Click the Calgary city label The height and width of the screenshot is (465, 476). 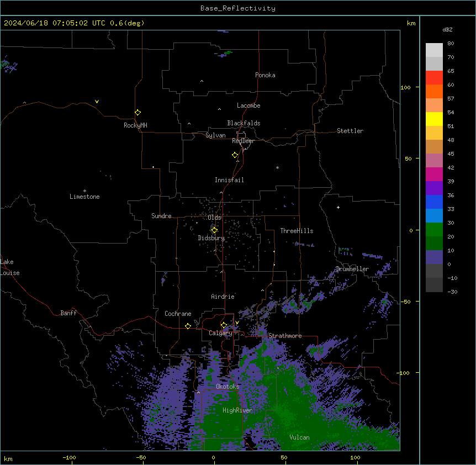click(220, 333)
